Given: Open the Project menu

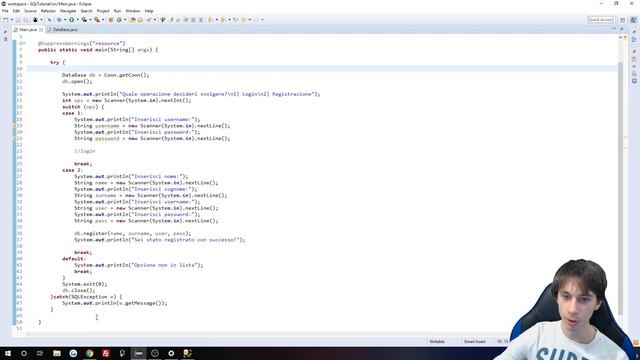Looking at the screenshot, I should pyautogui.click(x=103, y=11).
